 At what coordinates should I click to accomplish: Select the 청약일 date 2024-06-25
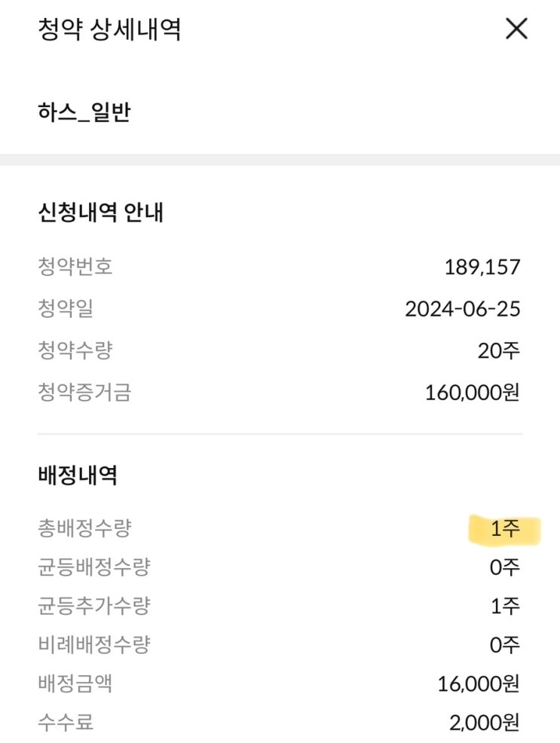pos(462,309)
